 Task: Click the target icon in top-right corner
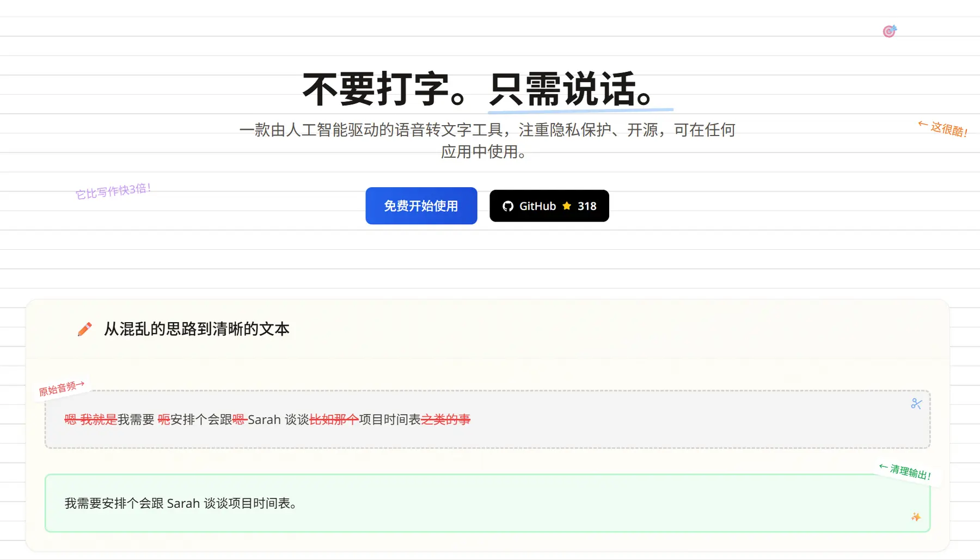(x=890, y=32)
